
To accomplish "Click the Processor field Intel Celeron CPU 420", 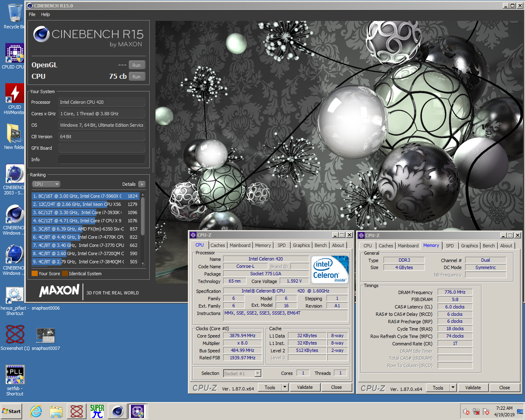I will point(102,102).
